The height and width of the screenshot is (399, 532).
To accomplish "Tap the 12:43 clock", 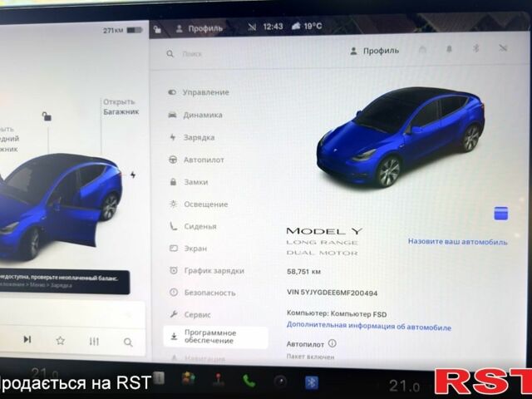I will tap(273, 27).
